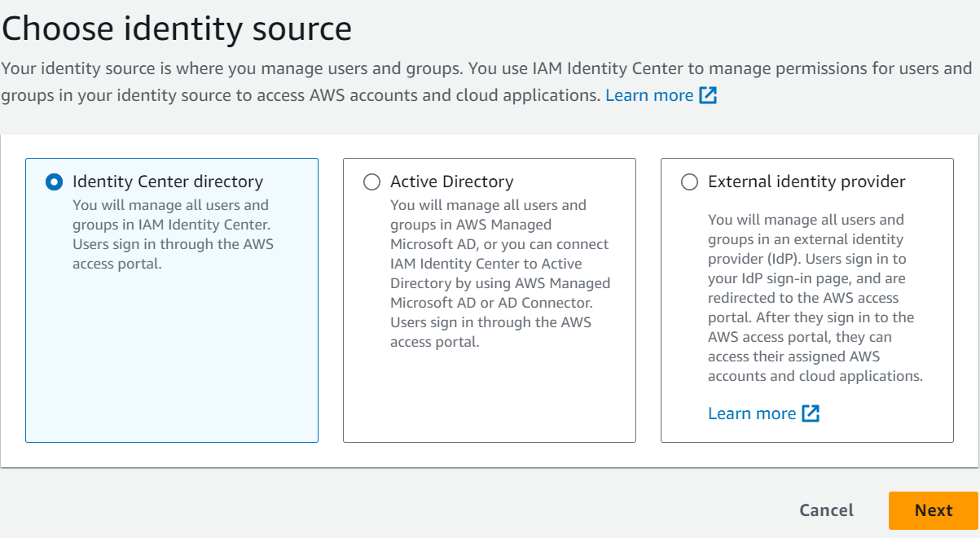Open the Learn more link in the page description
The image size is (980, 538).
click(649, 95)
